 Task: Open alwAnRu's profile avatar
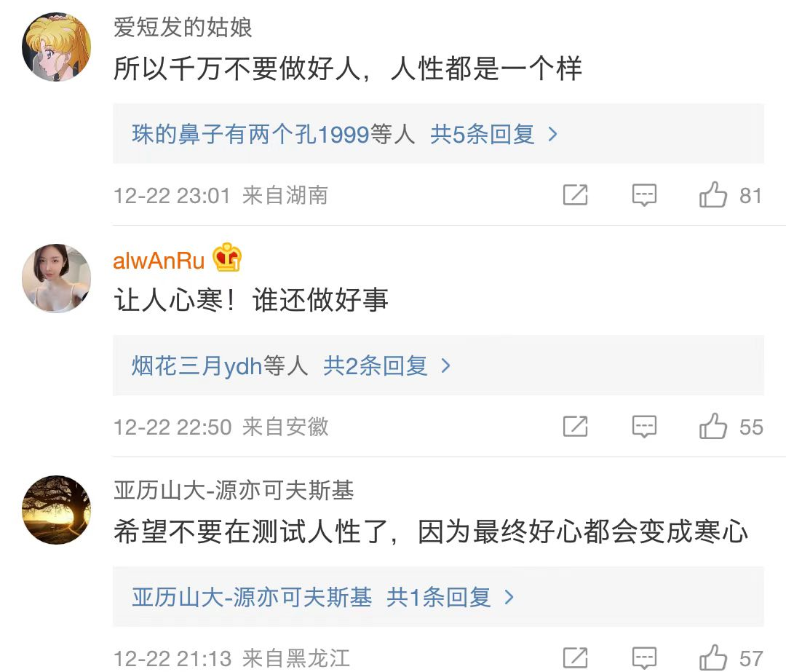click(x=57, y=278)
